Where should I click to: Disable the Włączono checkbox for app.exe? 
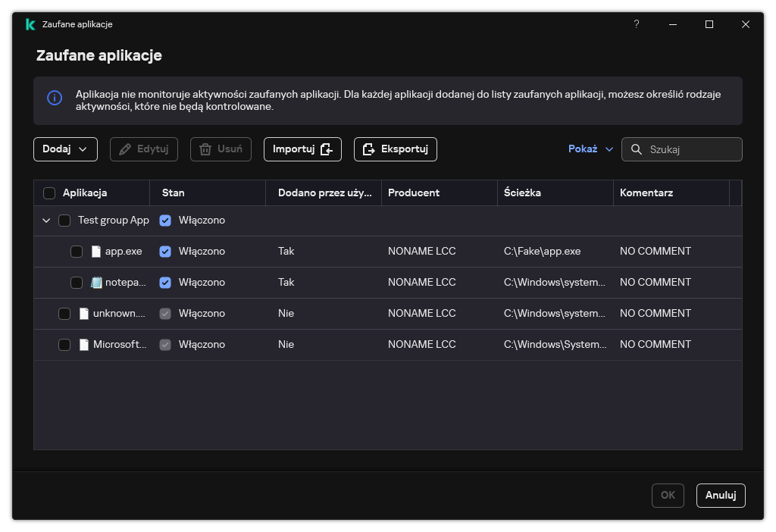click(x=165, y=252)
